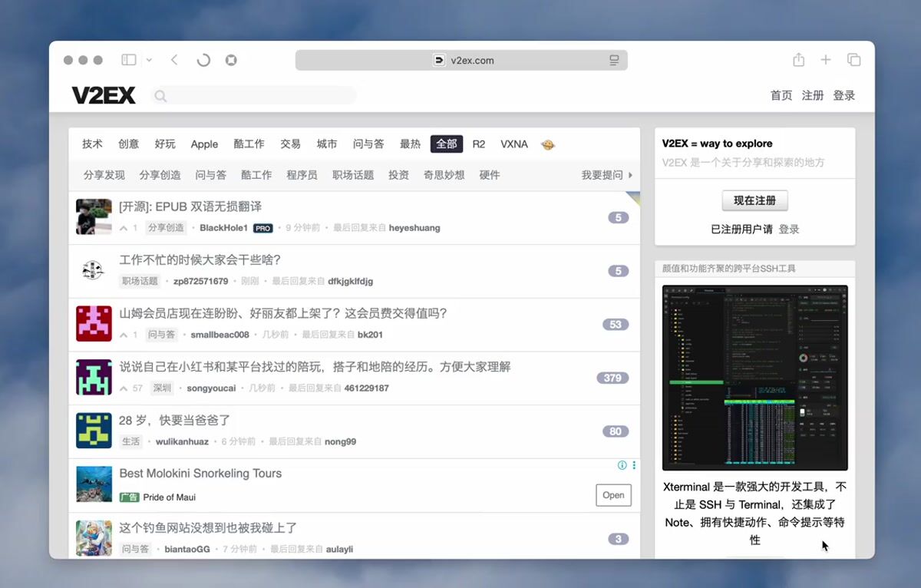Screen dimensions: 921x588
Task: Click the V2EX logo
Action: click(x=104, y=95)
